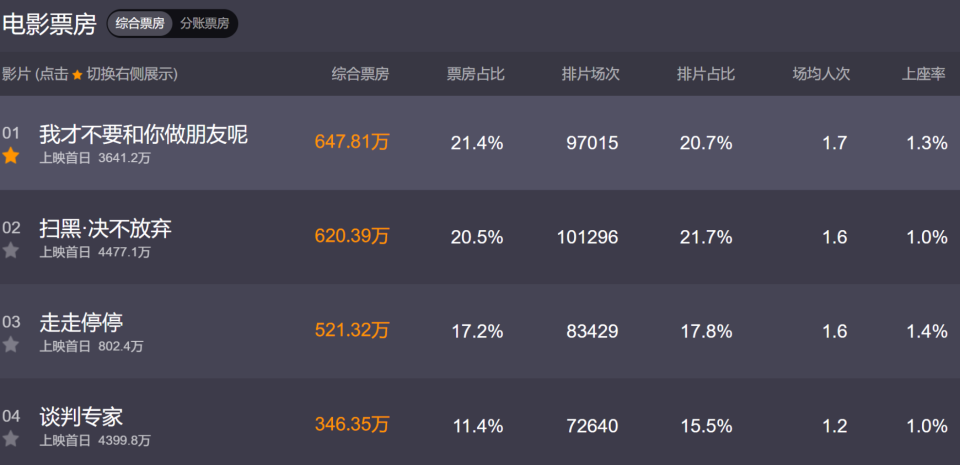Click the gray star for 扫黑·决不放弃
The width and height of the screenshot is (960, 465).
11,250
